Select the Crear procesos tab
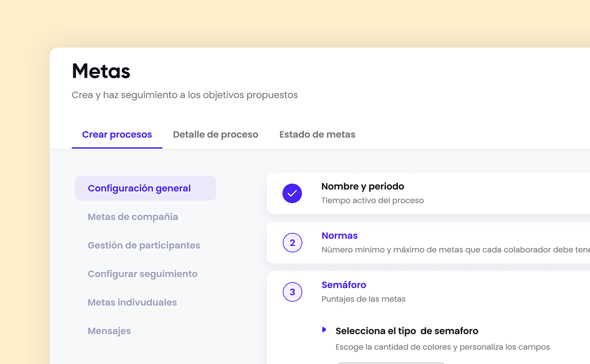 click(x=117, y=134)
